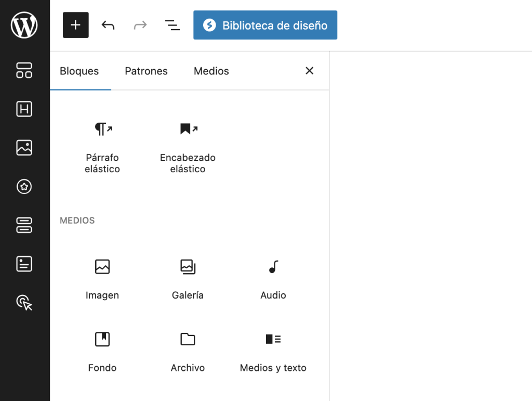Open the block inserter with the plus button

[x=75, y=24]
